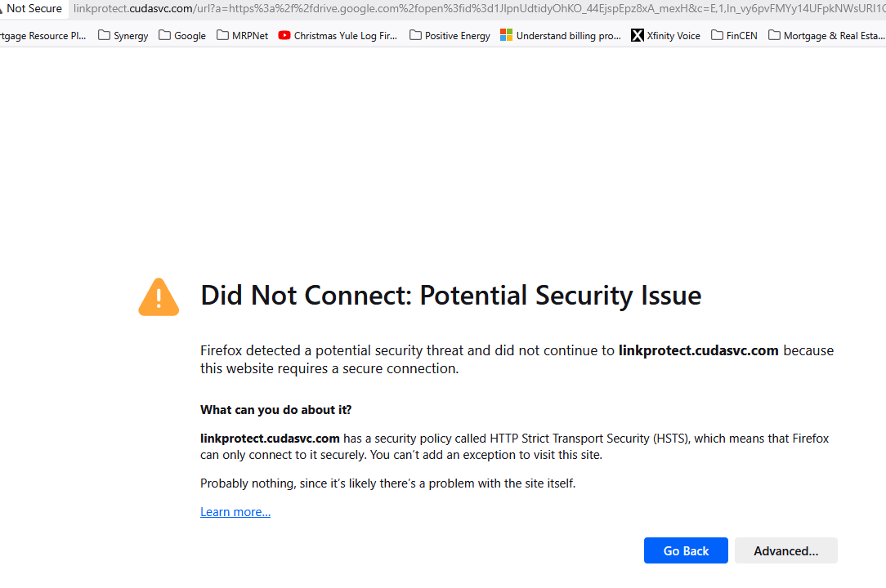
Task: Click the Not Secure connection indicator
Action: click(31, 9)
